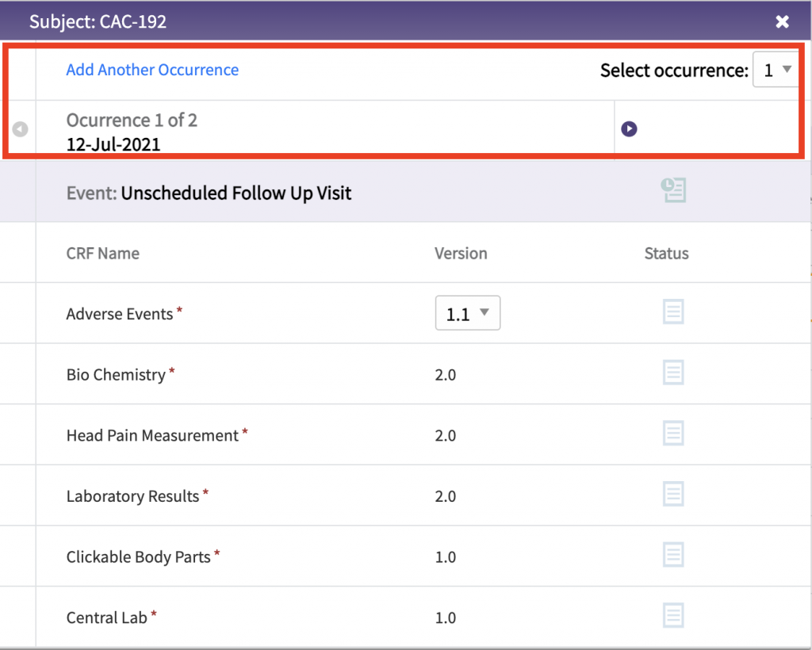Open the Bio Chemistry CRF status icon
Image resolution: width=812 pixels, height=650 pixels.
672,373
